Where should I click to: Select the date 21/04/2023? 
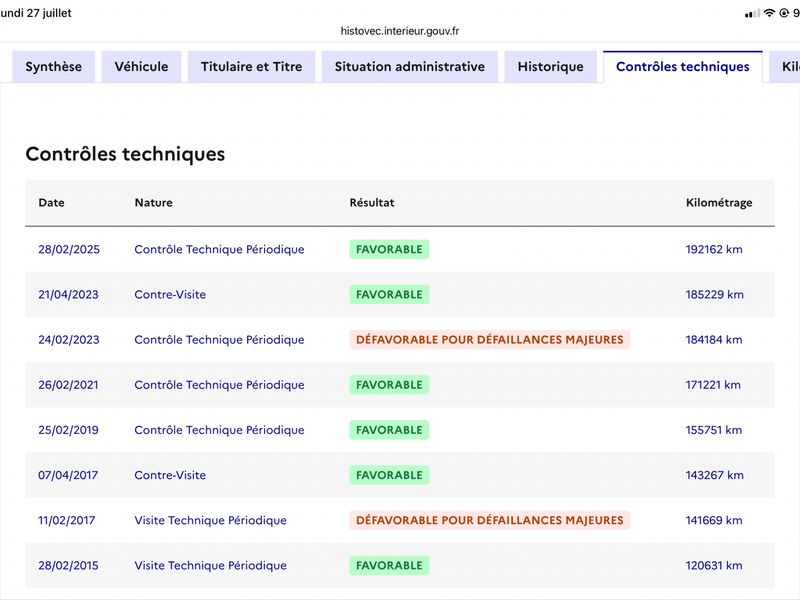68,295
